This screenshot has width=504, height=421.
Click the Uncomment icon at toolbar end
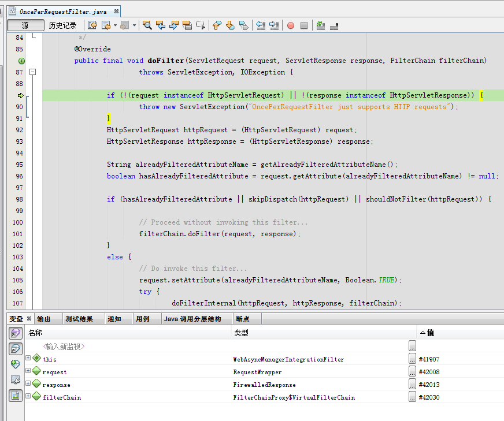tap(334, 26)
